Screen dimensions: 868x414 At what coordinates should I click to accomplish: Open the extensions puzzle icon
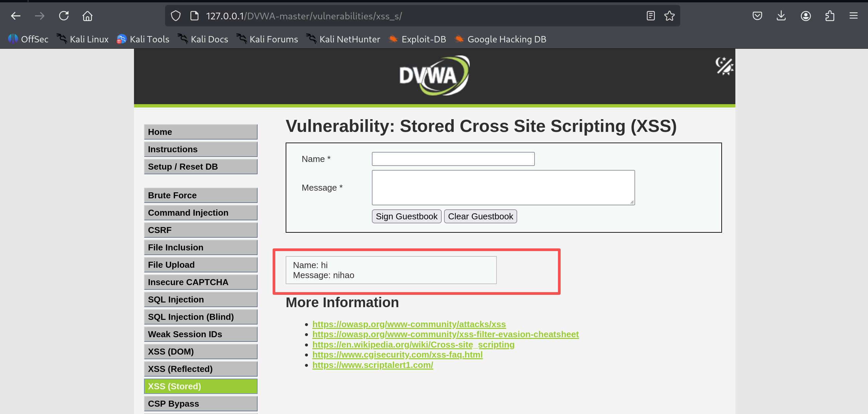coord(830,16)
